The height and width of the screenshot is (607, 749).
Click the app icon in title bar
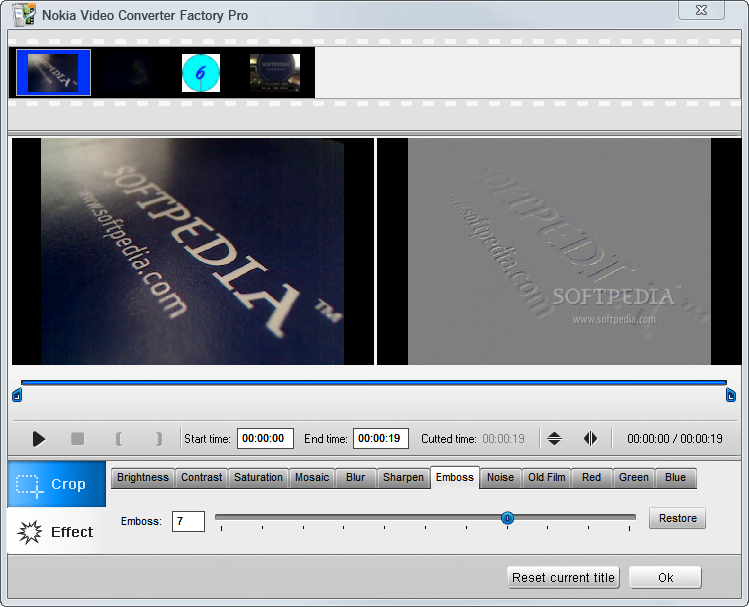pos(23,15)
